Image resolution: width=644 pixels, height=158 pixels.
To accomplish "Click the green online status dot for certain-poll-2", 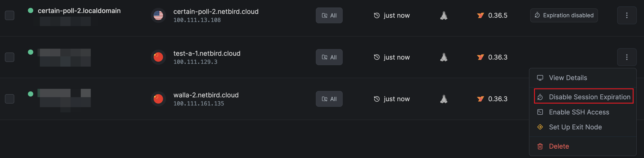I will pos(30,10).
